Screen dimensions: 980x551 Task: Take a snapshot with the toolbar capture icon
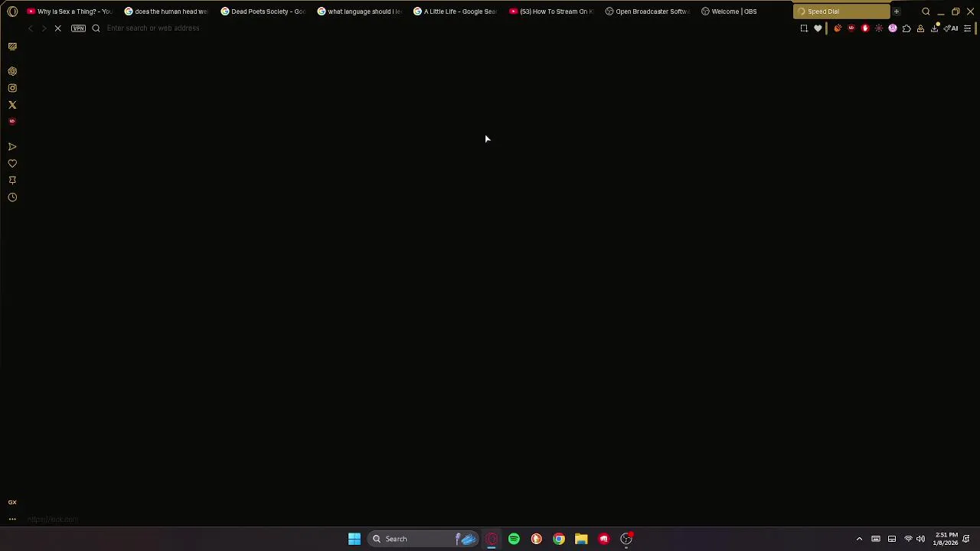pyautogui.click(x=804, y=28)
